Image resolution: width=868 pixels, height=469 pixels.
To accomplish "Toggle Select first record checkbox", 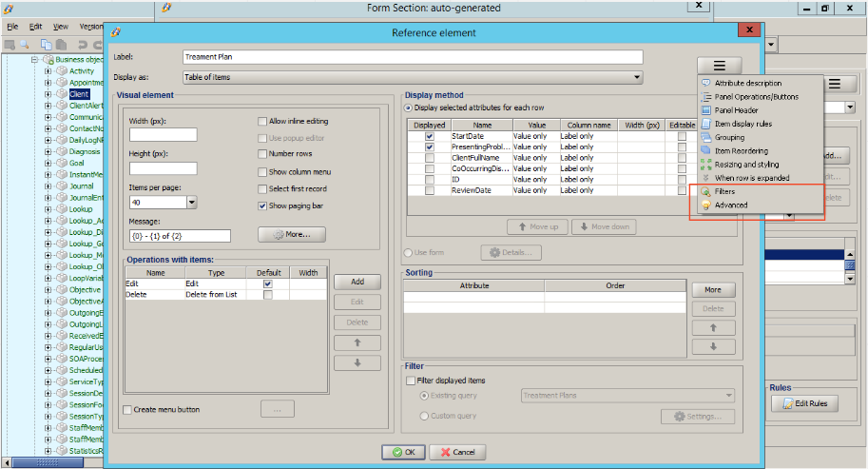I will click(x=262, y=188).
